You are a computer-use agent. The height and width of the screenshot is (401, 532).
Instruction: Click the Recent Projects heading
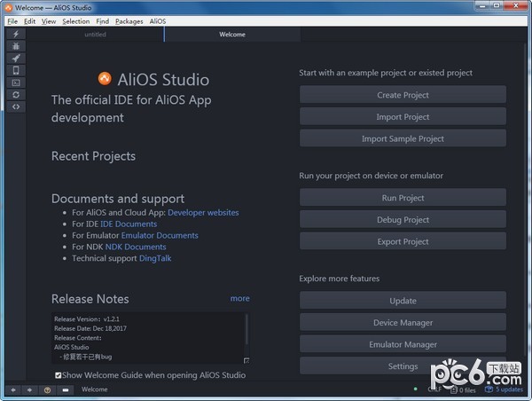(93, 156)
